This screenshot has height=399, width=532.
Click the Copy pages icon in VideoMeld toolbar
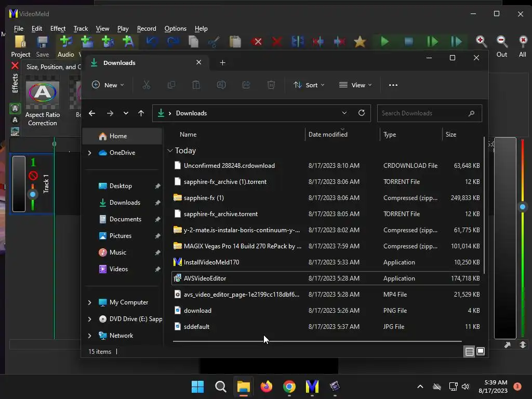click(x=193, y=42)
